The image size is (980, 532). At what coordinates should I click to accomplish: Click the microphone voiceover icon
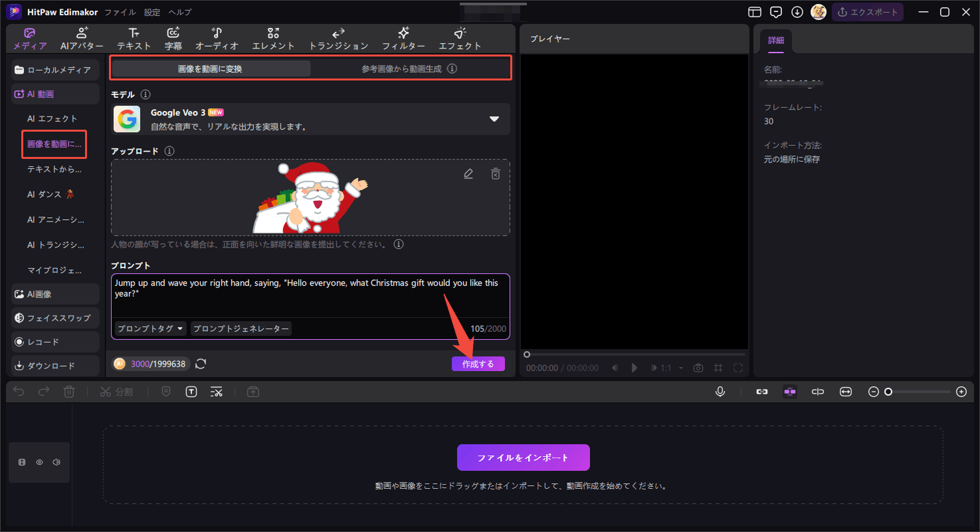click(x=720, y=392)
